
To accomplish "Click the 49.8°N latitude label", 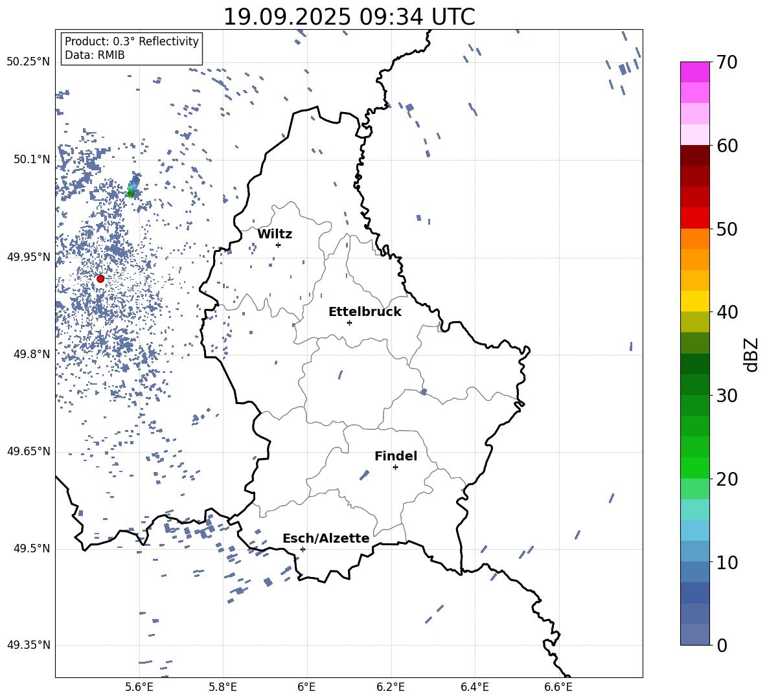I will (32, 354).
